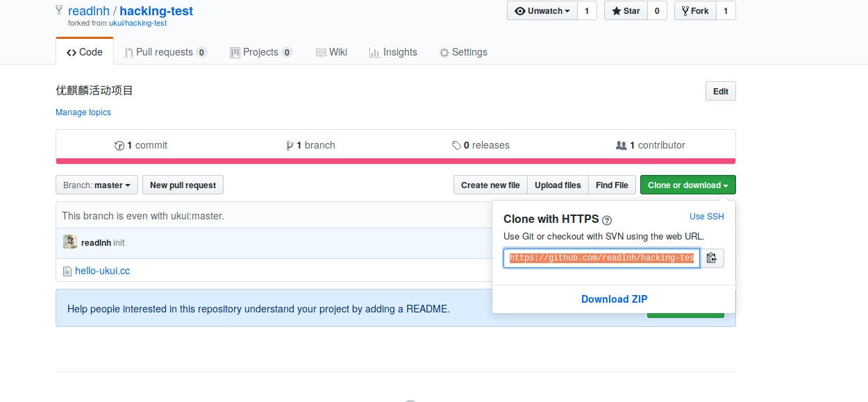868x402 pixels.
Task: Open the Branch: master dropdown
Action: (x=97, y=185)
